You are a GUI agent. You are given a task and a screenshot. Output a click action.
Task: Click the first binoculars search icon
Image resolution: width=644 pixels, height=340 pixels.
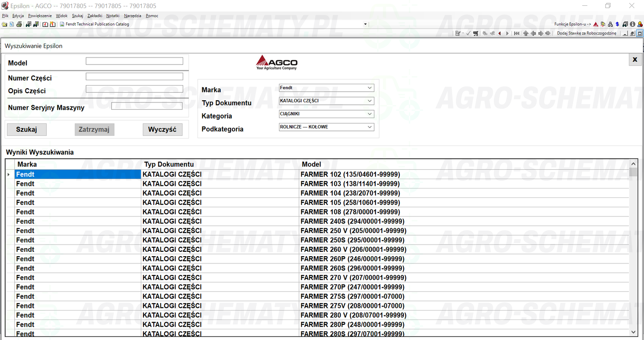tap(29, 24)
